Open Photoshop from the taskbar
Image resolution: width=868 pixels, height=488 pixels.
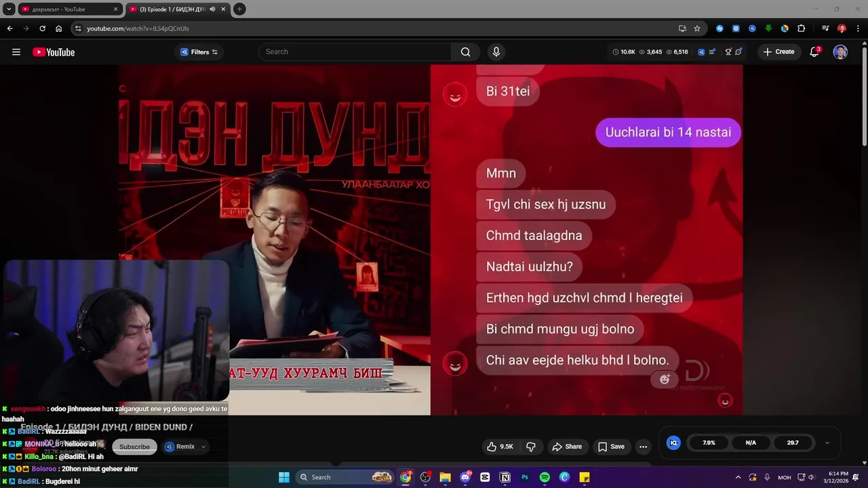click(x=525, y=477)
